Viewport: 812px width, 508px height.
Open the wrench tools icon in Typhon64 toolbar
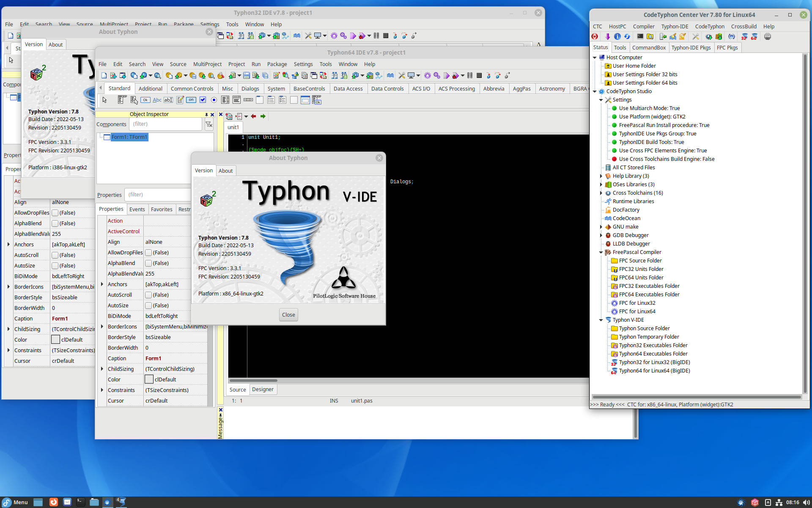(402, 75)
